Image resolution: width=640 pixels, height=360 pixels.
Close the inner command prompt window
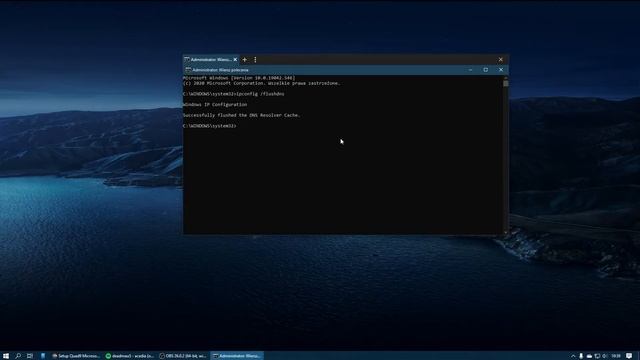tap(501, 70)
